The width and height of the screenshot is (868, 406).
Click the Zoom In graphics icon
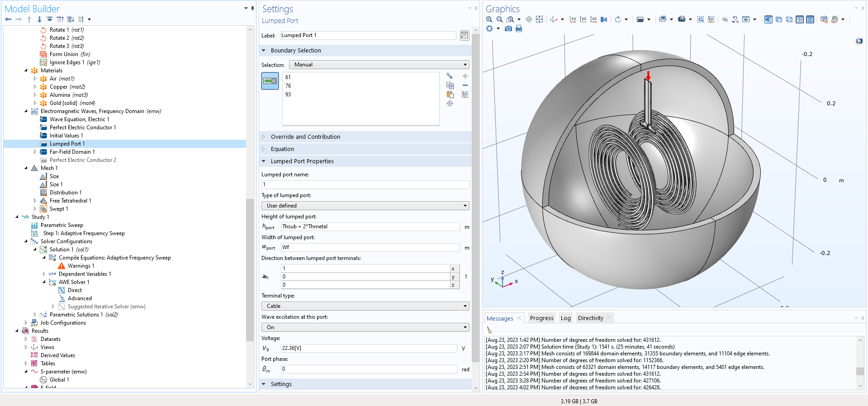(x=489, y=19)
